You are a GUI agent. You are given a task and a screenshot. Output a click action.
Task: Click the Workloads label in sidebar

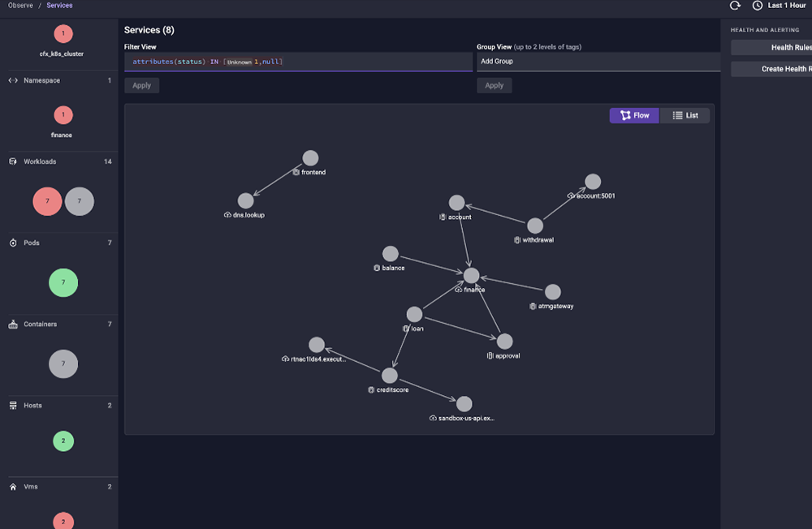point(40,161)
